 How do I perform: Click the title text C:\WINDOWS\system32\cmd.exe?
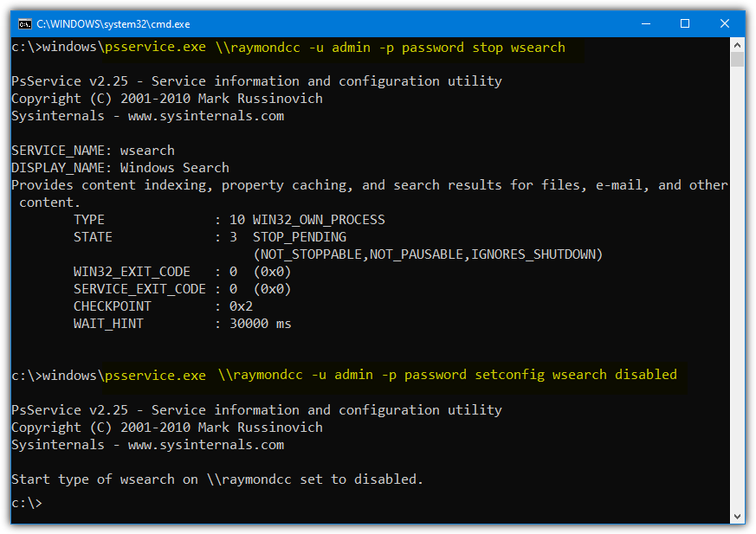(x=113, y=24)
